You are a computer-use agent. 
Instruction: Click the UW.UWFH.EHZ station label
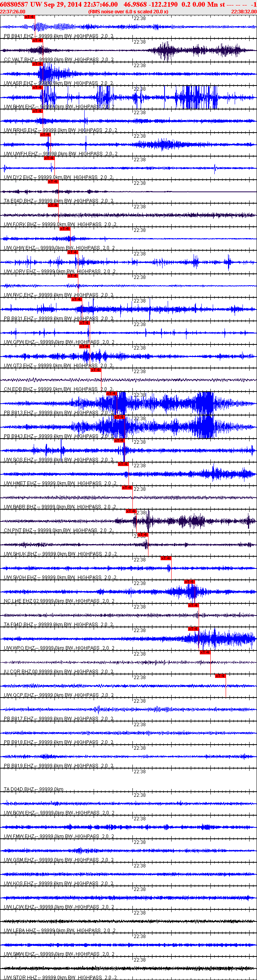21,154
